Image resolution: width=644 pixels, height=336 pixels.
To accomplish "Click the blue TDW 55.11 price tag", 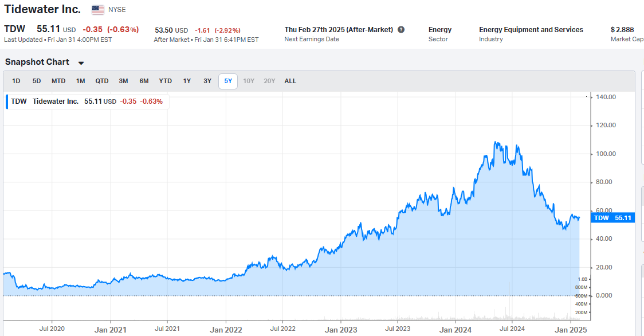I will [x=612, y=218].
